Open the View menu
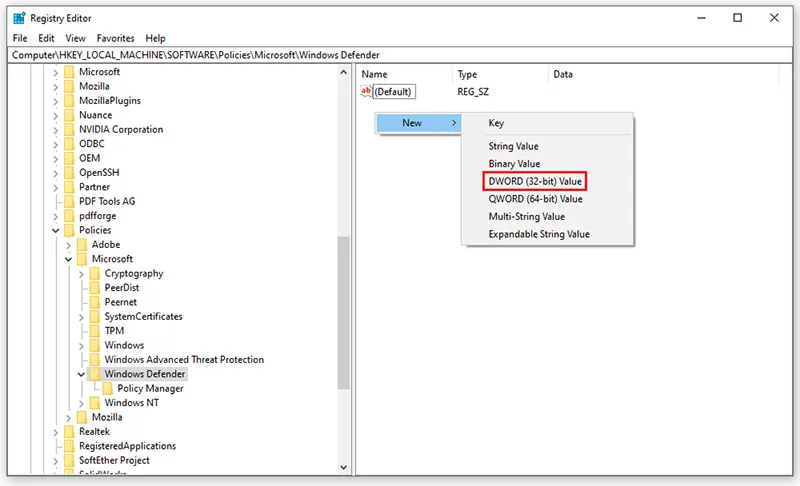This screenshot has height=486, width=800. [76, 38]
